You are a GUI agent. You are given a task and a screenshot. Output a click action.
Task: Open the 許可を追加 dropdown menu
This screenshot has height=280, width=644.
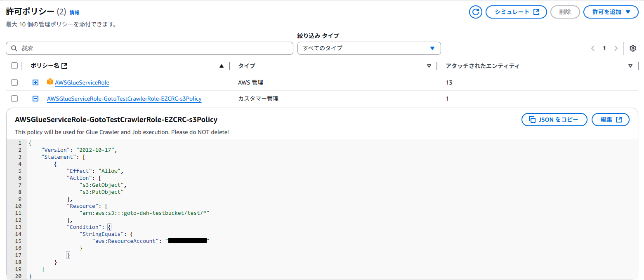[x=611, y=12]
